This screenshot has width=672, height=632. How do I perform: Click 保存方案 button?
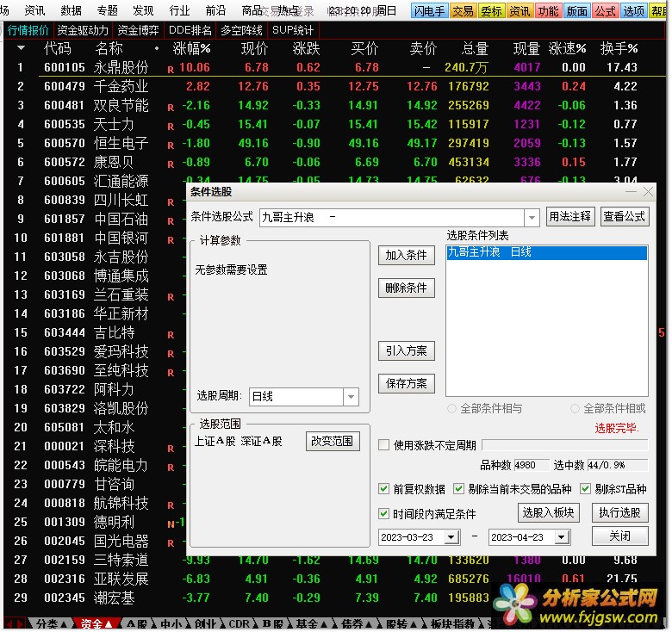(x=407, y=383)
